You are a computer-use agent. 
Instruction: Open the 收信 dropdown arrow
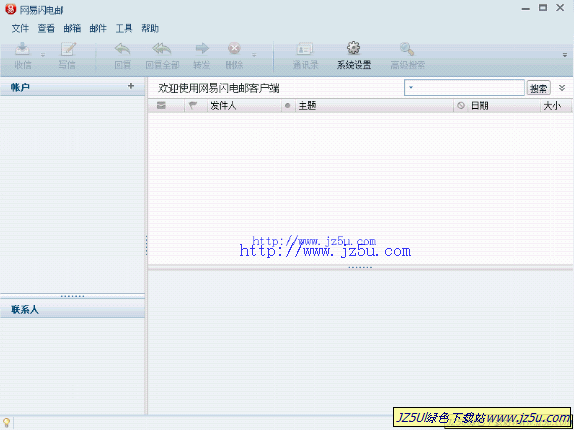click(43, 55)
